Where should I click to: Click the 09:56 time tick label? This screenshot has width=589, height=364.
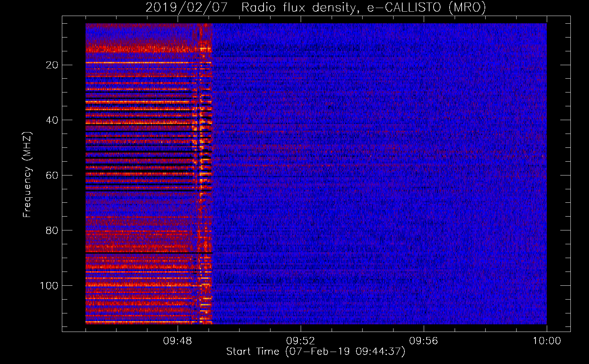click(424, 341)
